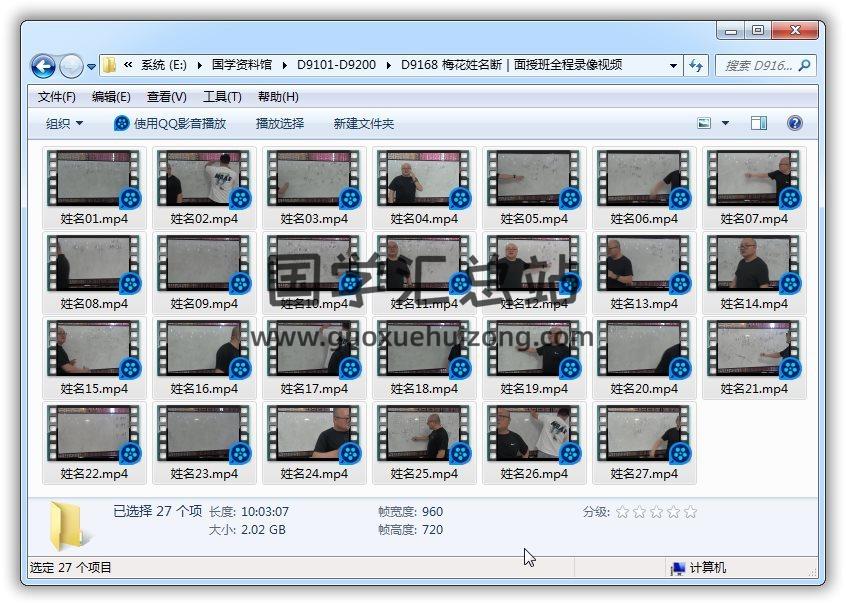Select video file 姓名16.mp4
The image size is (846, 606).
(x=204, y=358)
